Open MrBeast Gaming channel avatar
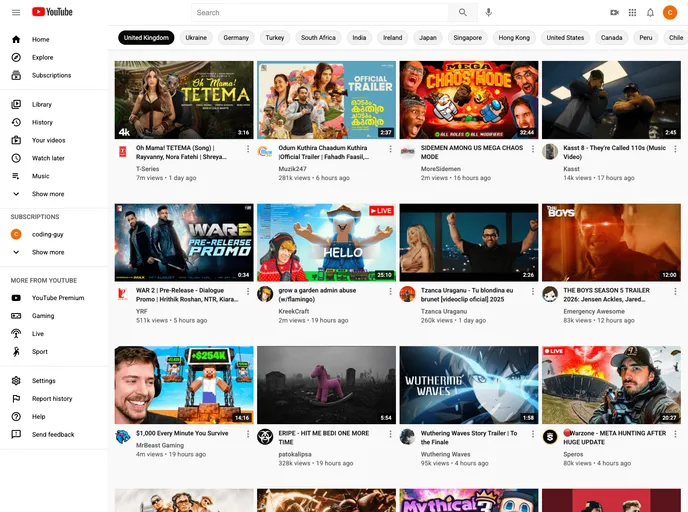 [x=122, y=437]
